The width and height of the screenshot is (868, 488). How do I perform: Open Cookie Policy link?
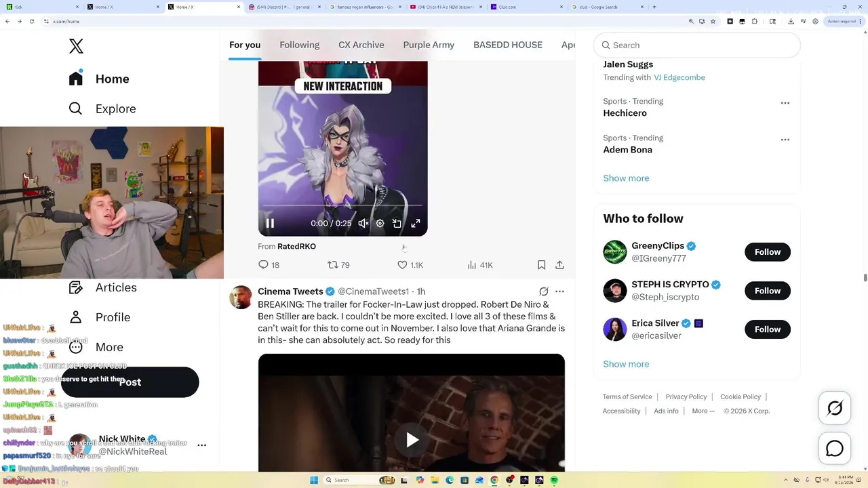(x=741, y=396)
